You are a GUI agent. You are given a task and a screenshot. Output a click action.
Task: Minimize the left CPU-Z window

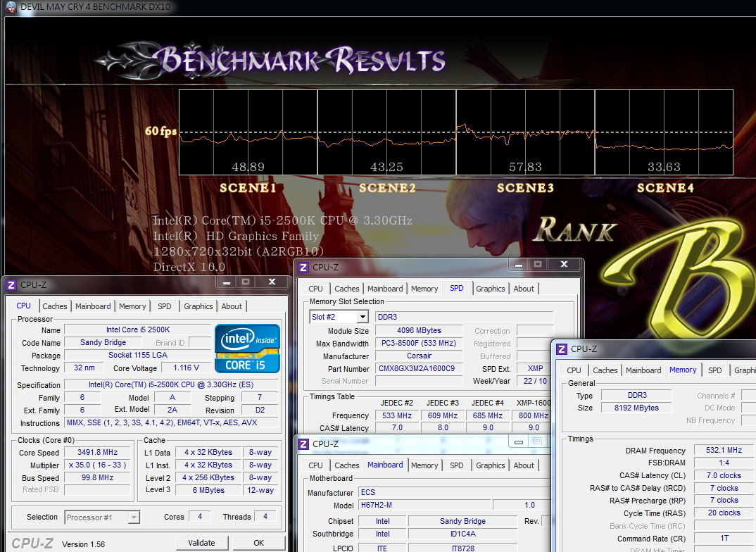[227, 282]
